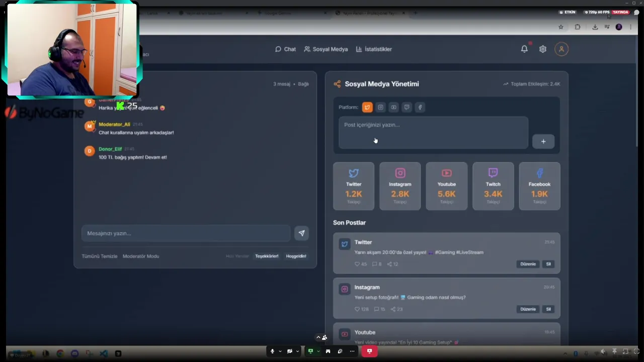This screenshot has width=644, height=362.
Task: Expand microphone options chevron
Action: tap(280, 351)
